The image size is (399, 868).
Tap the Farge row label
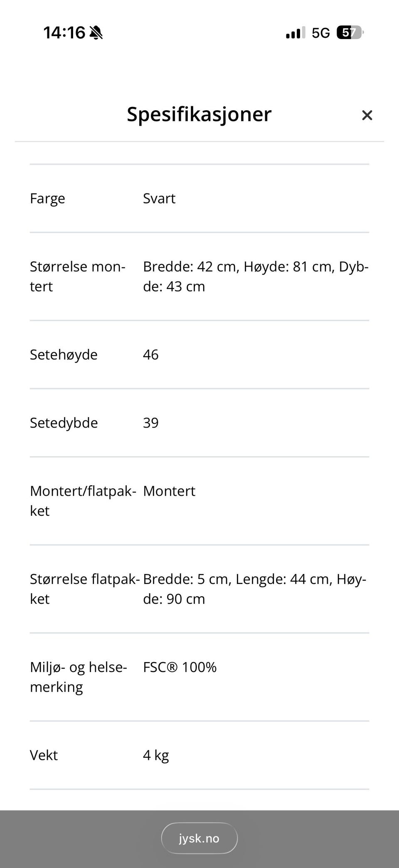click(47, 198)
